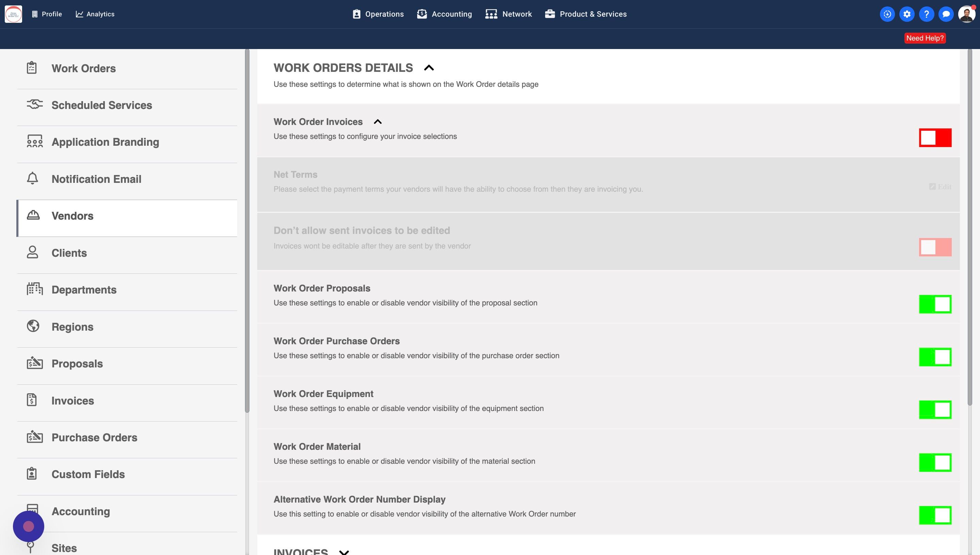Click the Need Help? button
Viewport: 980px width, 555px height.
(925, 38)
